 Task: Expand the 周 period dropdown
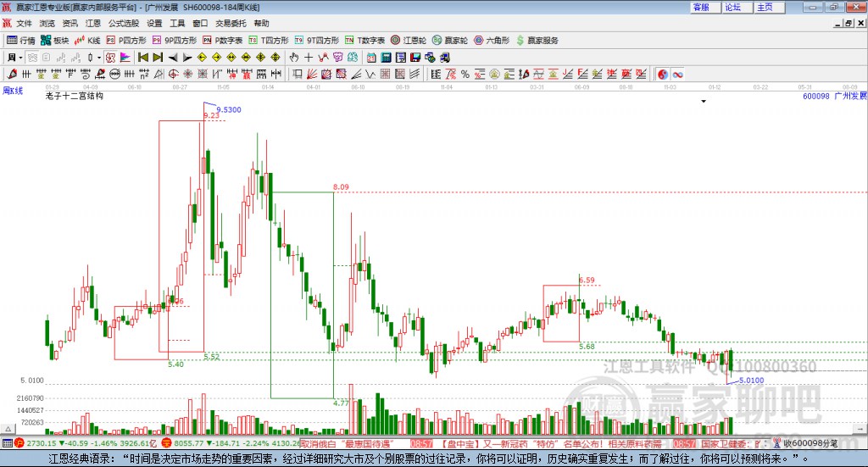pyautogui.click(x=20, y=58)
